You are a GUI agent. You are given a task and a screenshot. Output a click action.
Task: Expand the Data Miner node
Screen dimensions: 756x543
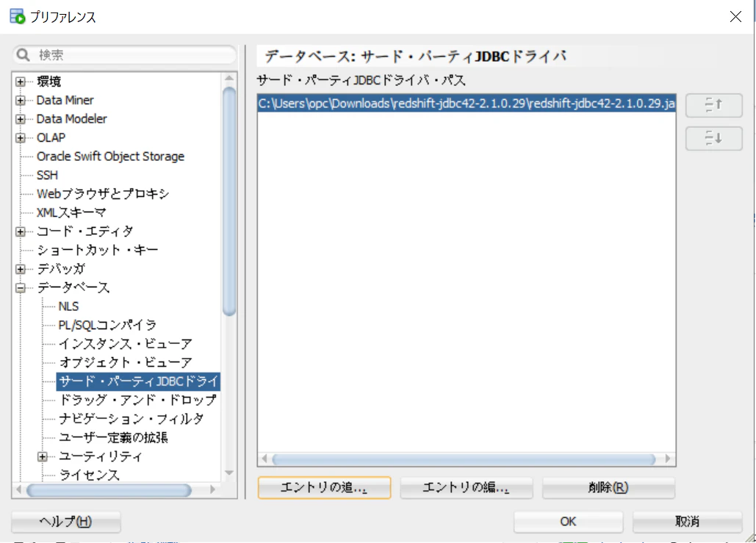(x=21, y=101)
